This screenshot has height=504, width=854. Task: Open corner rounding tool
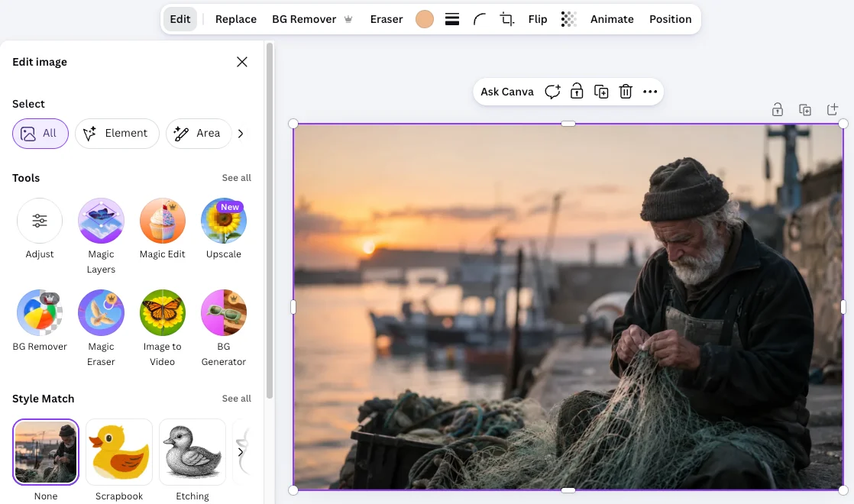tap(479, 19)
